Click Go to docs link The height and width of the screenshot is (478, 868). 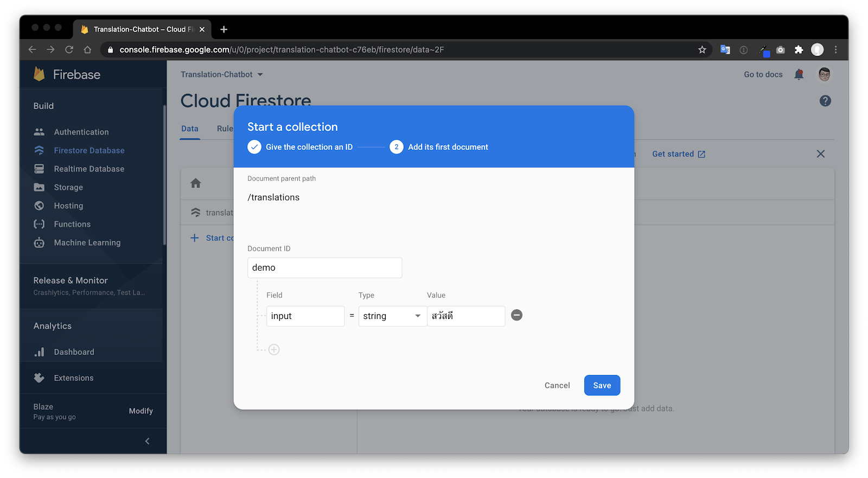click(763, 74)
